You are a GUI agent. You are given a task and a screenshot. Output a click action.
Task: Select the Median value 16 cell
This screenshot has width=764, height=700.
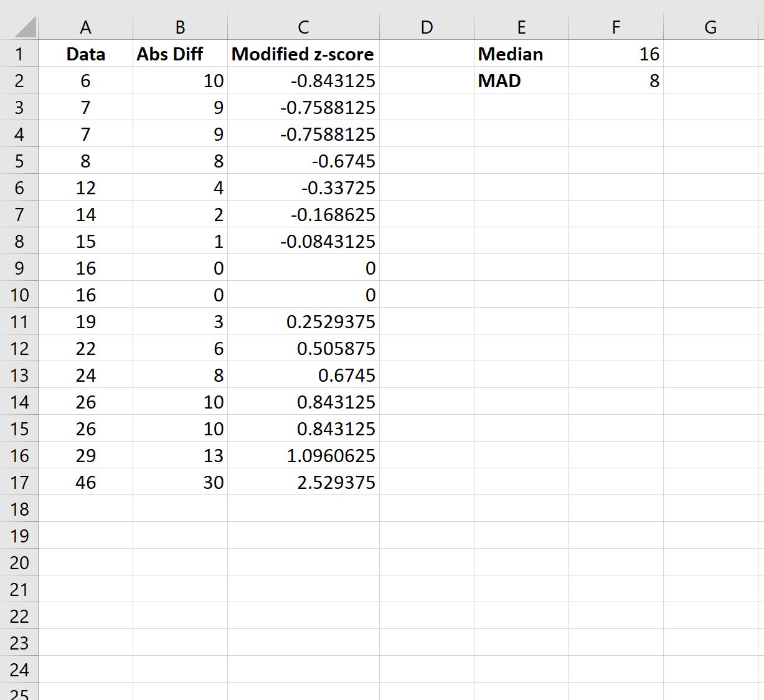[x=616, y=54]
